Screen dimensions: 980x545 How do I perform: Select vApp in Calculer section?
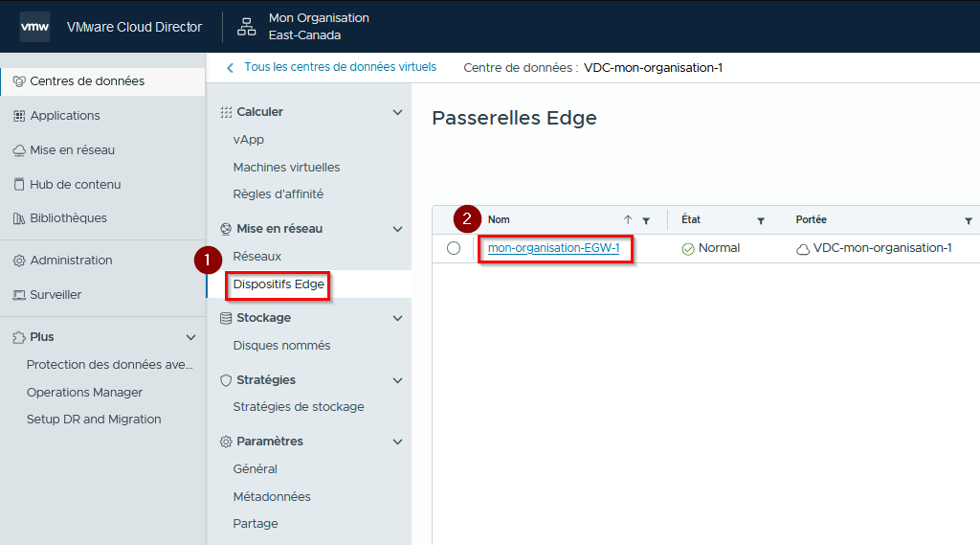pyautogui.click(x=249, y=140)
